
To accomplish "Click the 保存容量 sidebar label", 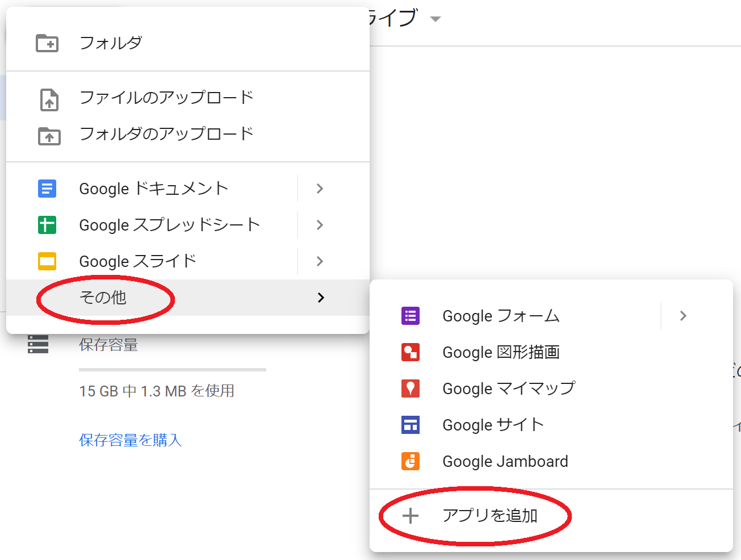I will point(108,345).
